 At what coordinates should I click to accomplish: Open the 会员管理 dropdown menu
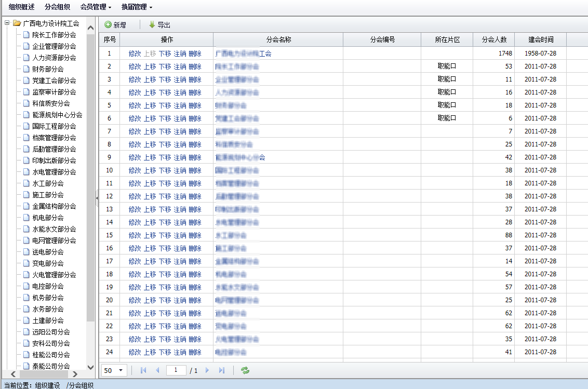[96, 7]
